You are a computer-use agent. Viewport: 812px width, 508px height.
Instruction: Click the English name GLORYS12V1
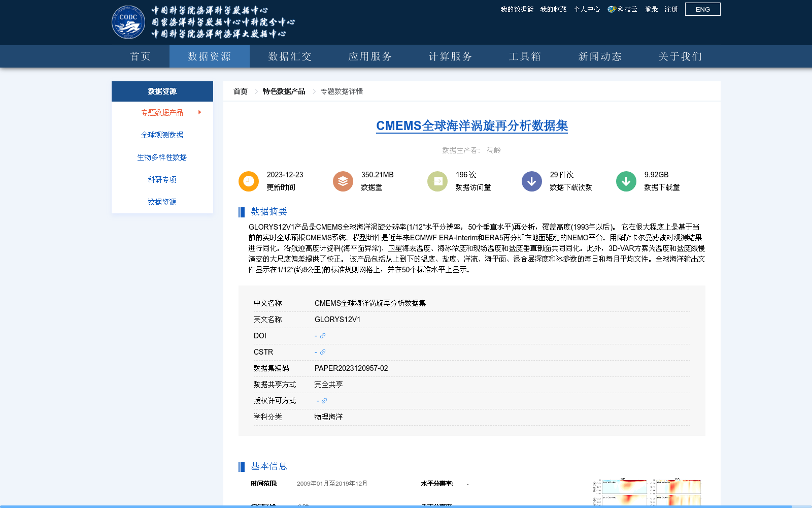click(337, 320)
